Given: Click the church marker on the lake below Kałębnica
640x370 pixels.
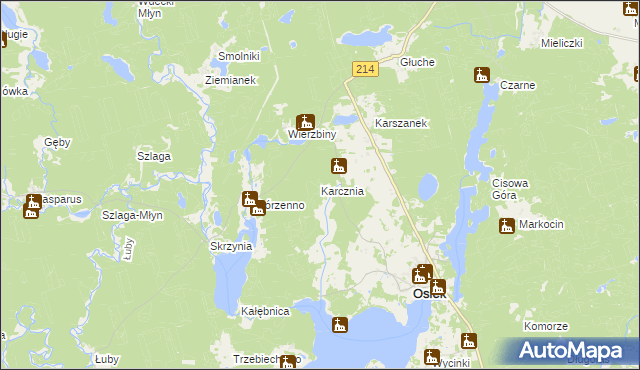Looking at the screenshot, I should [340, 325].
